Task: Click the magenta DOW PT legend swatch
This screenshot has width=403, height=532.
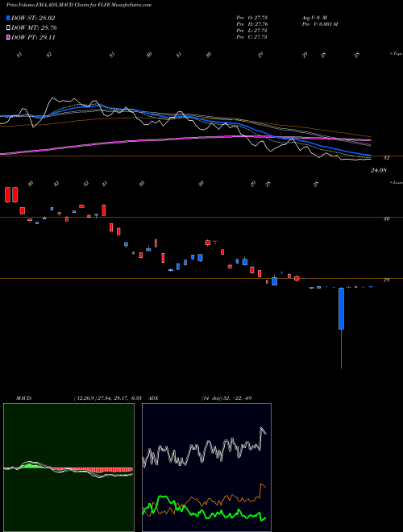Action: (x=8, y=38)
